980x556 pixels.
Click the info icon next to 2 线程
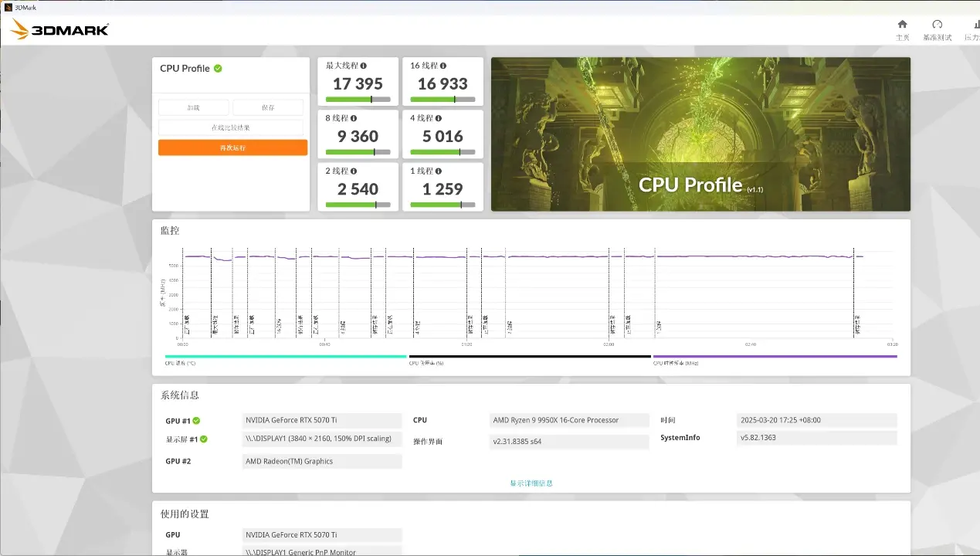354,171
